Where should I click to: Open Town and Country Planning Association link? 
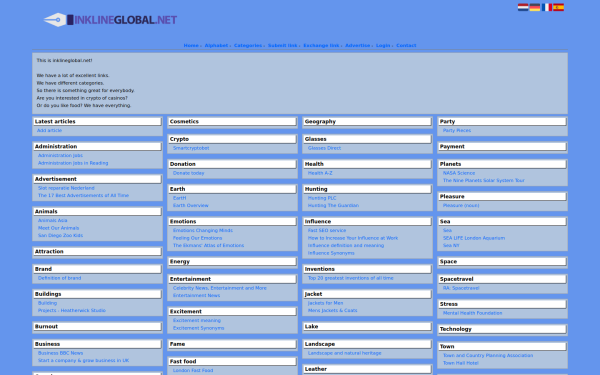488,355
